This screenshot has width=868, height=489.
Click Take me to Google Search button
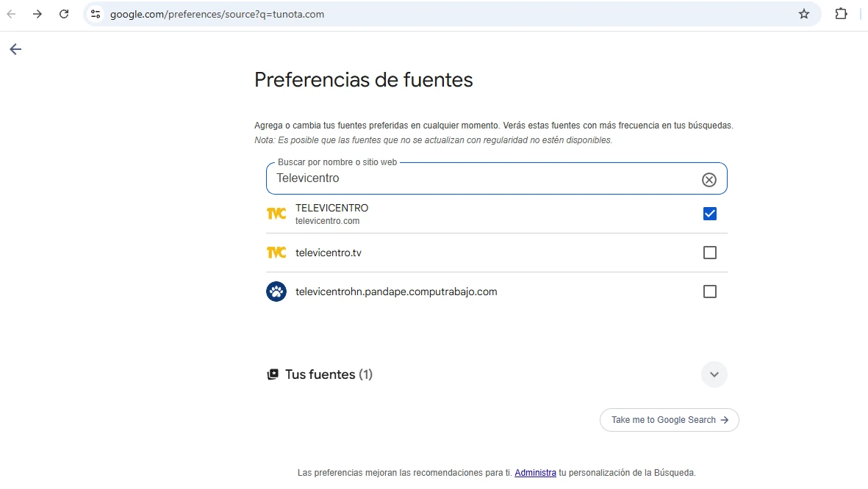click(670, 420)
